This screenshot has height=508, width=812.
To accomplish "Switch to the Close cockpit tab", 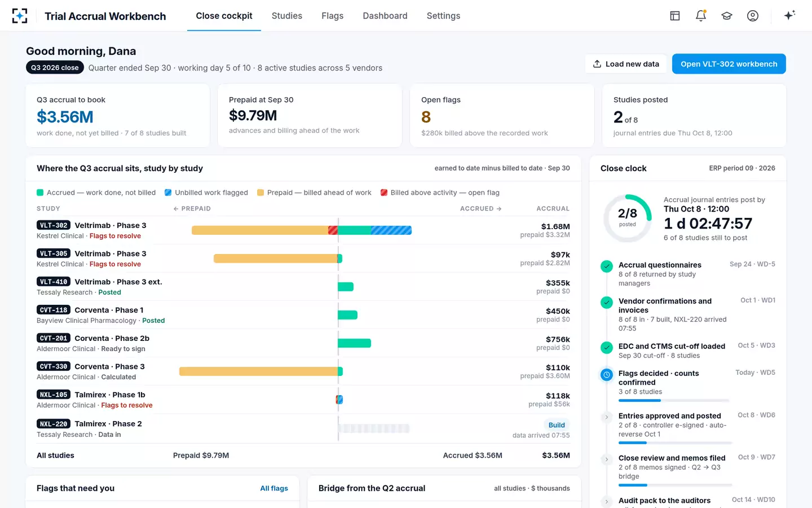I will (224, 16).
